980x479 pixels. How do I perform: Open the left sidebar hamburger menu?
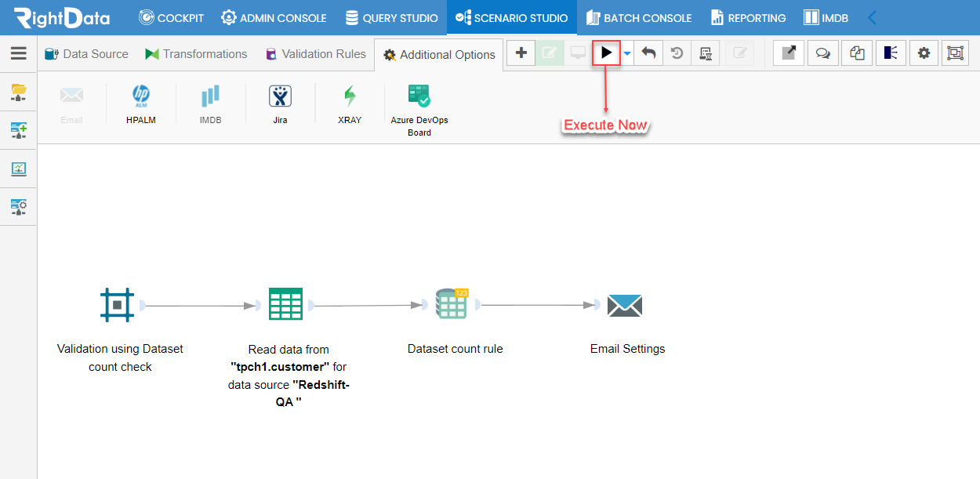click(18, 53)
